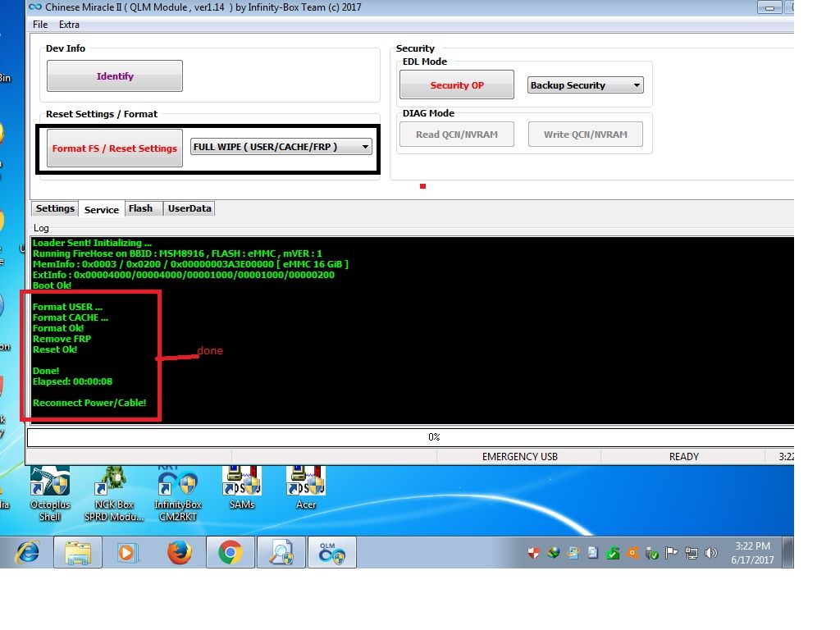The width and height of the screenshot is (840, 630).
Task: Open NCK Box SPRD Module shortcut
Action: tap(114, 484)
